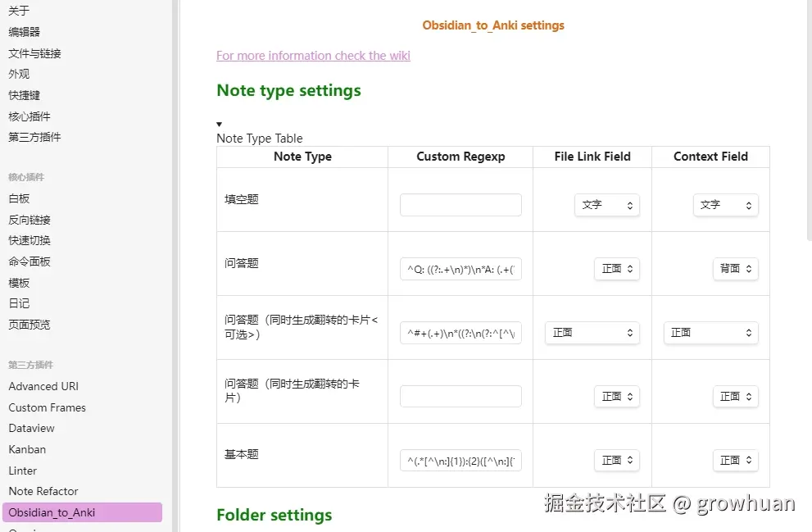The image size is (812, 532).
Task: Click the 问答题 Custom Regexp field
Action: click(460, 269)
